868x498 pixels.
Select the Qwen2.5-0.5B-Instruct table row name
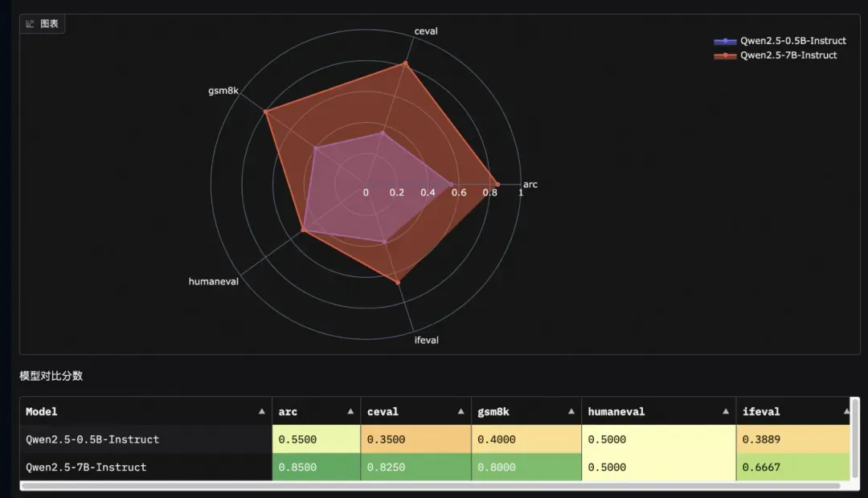point(92,439)
